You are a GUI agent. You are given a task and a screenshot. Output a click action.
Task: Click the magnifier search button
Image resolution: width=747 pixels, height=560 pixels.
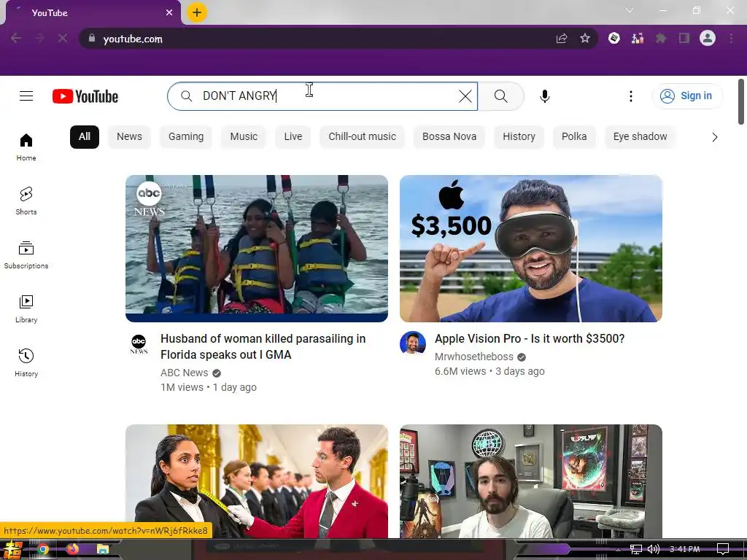(500, 96)
